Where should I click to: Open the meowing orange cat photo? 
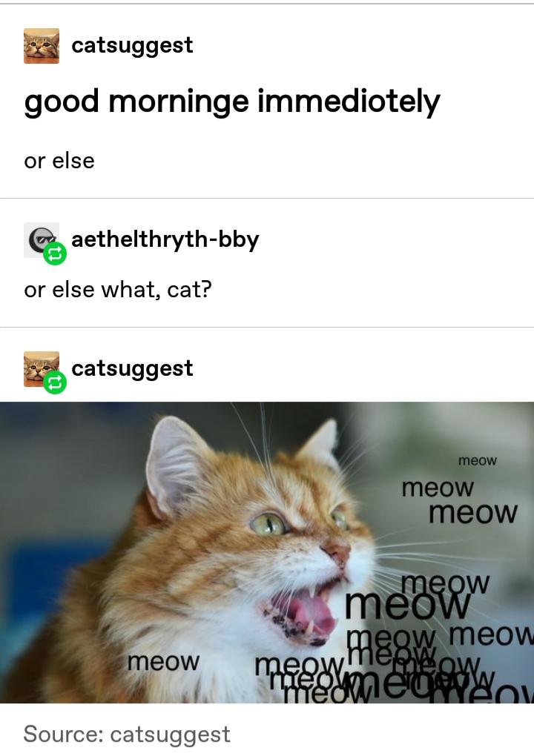coord(267,552)
